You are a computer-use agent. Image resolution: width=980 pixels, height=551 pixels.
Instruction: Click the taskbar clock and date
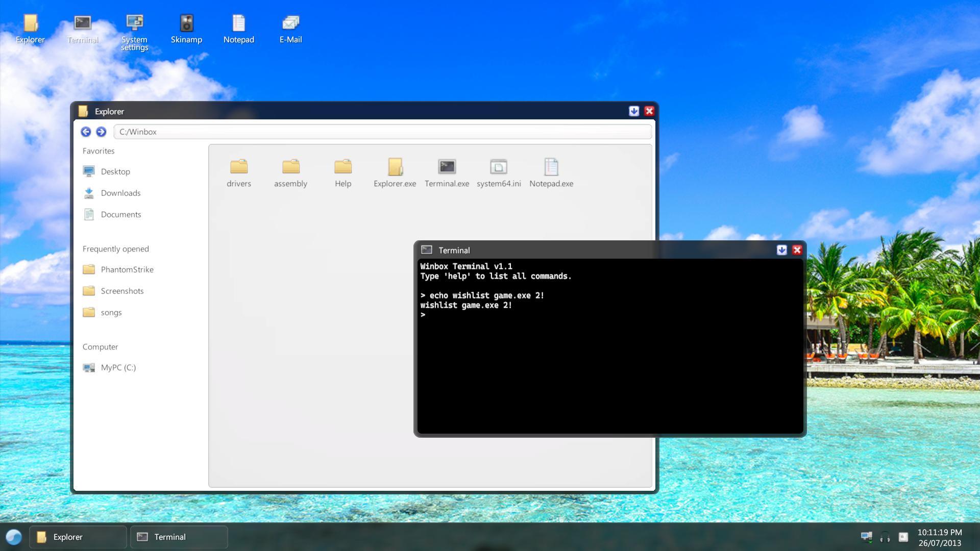point(939,538)
